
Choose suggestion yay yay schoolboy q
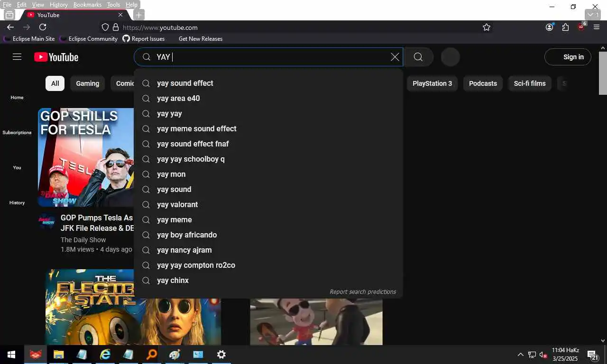click(x=268, y=159)
